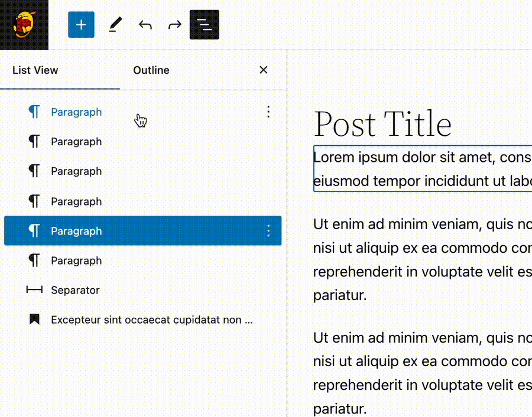Toggle the Document Overview toolbar icon

coord(204,25)
